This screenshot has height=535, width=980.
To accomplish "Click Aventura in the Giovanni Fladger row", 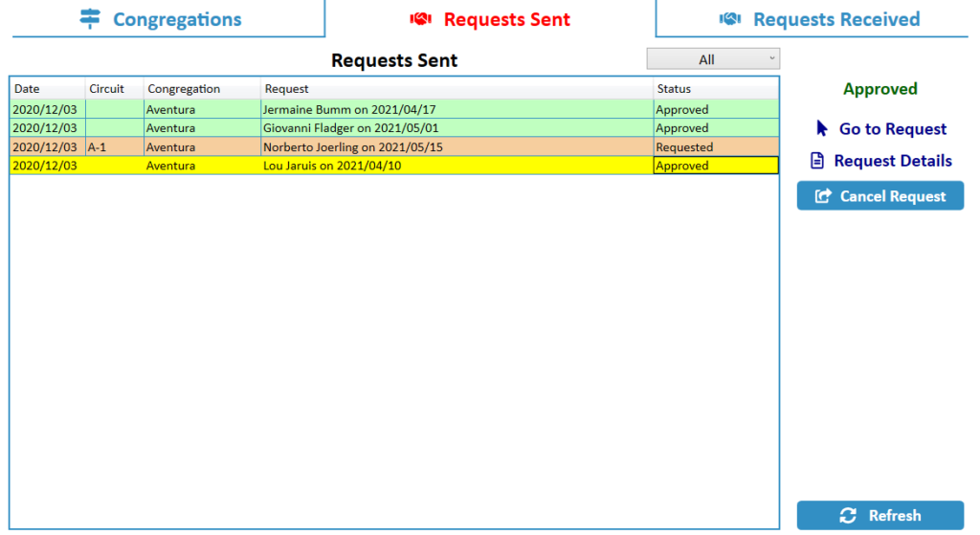I will [202, 128].
